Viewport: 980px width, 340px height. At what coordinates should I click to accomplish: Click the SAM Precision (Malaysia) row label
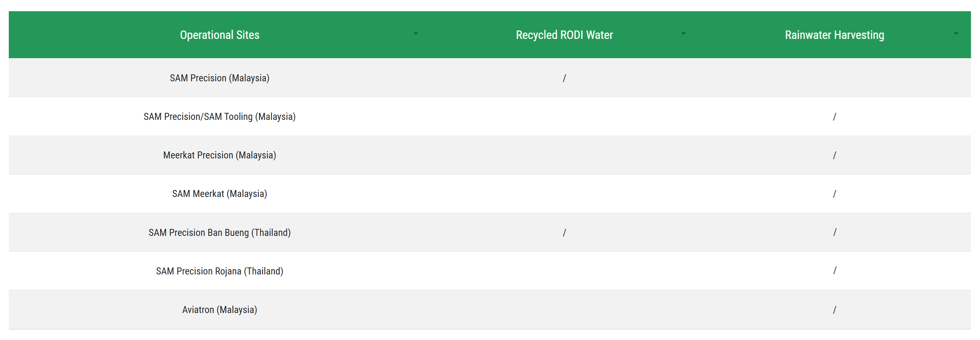[219, 78]
